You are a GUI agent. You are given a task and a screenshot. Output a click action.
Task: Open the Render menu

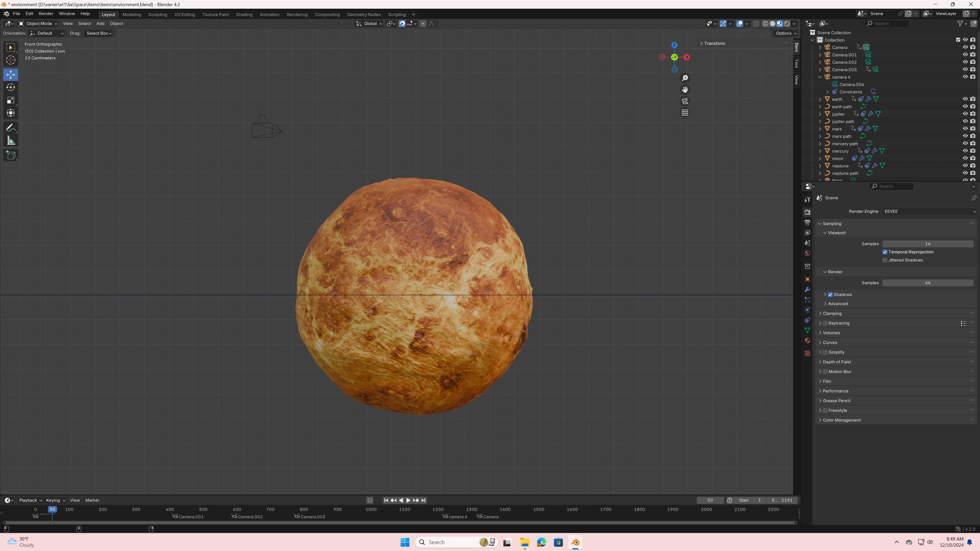pos(46,14)
